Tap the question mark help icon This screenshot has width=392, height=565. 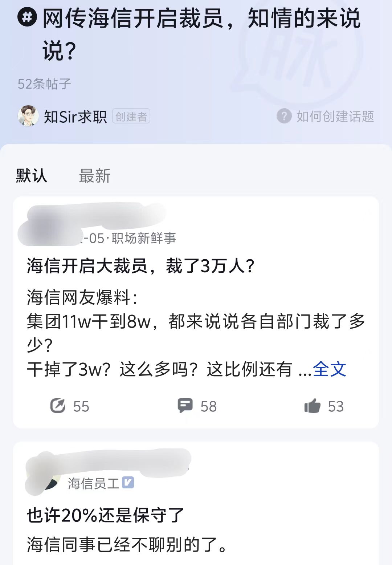pyautogui.click(x=284, y=116)
